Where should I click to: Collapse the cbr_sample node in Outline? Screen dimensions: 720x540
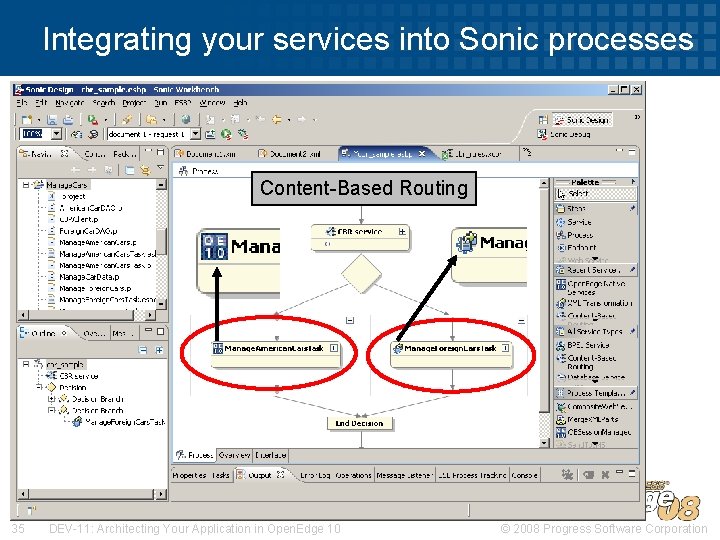26,364
